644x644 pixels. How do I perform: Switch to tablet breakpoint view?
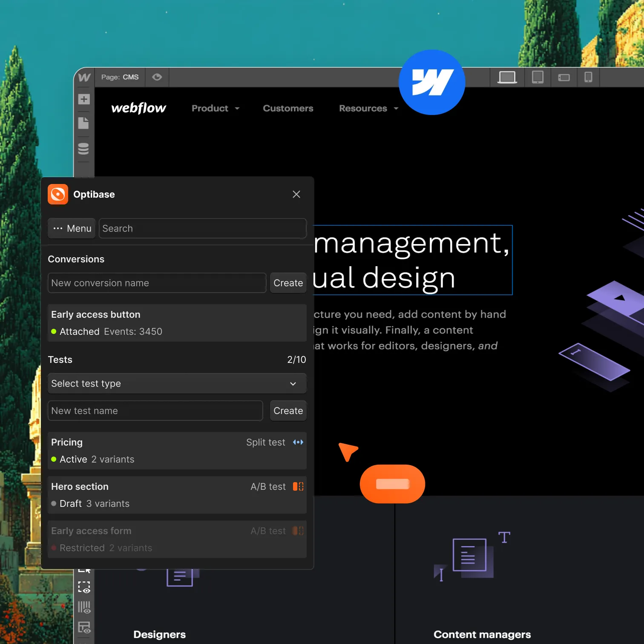point(538,77)
